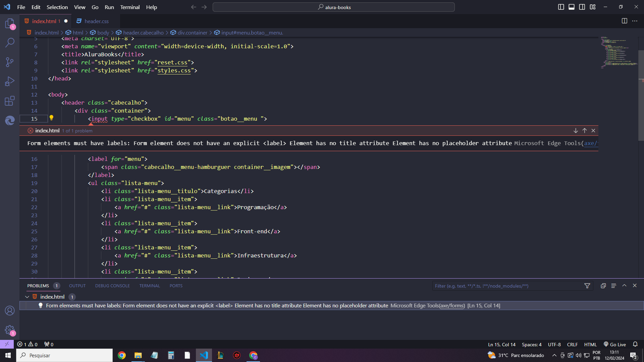Click the warnings count in status bar
This screenshot has width=644, height=362.
(x=33, y=344)
